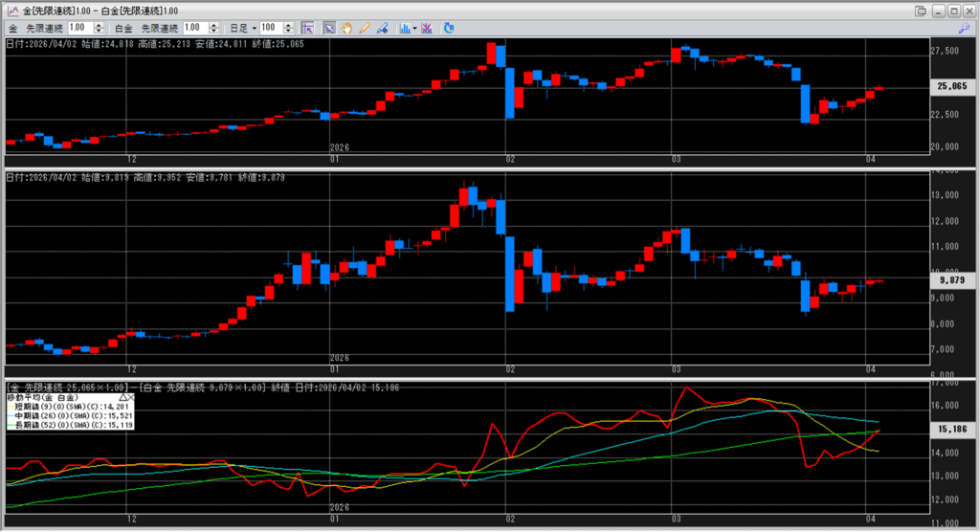Select the pencil drawing tool
The image size is (980, 532).
[365, 28]
